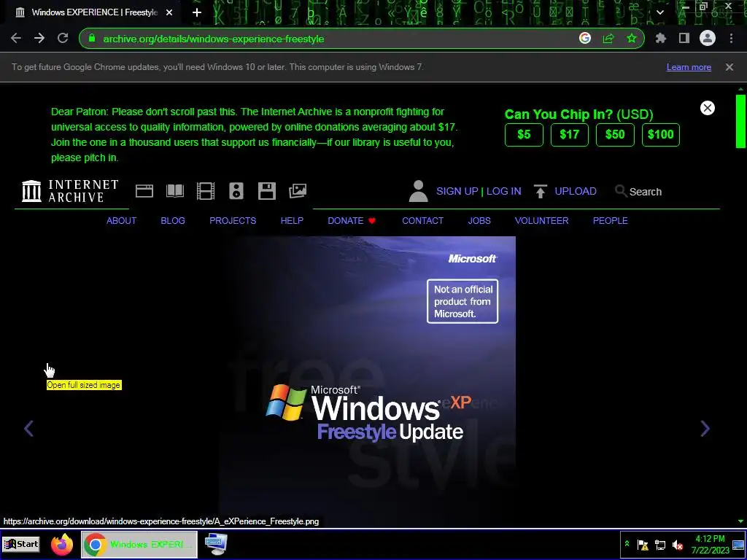Click the LOG IN link

503,192
